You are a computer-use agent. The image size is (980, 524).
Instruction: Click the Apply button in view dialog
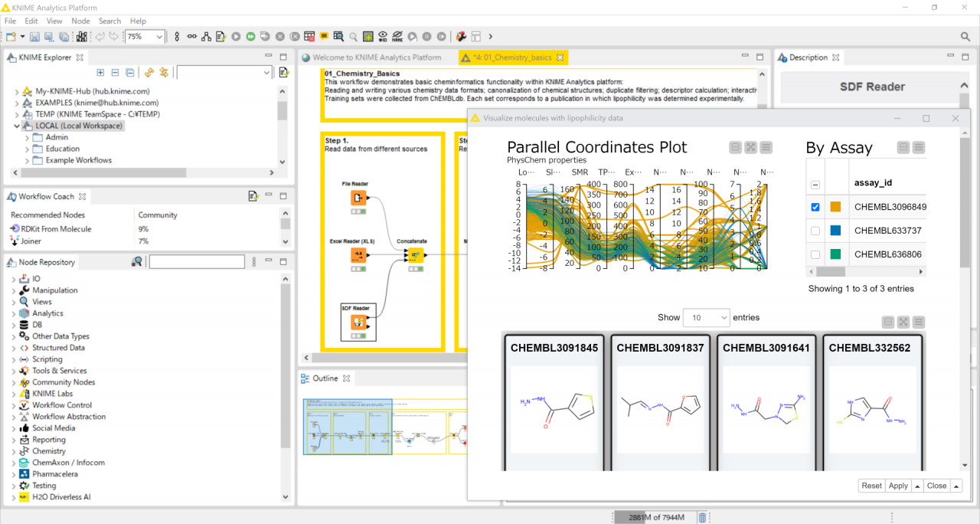[x=898, y=486]
